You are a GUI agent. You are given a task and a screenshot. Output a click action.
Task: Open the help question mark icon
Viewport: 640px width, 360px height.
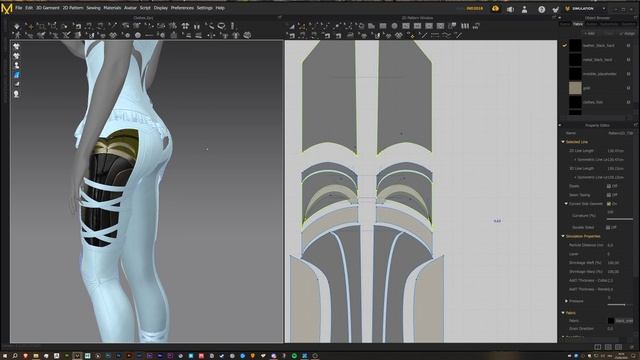tap(542, 9)
